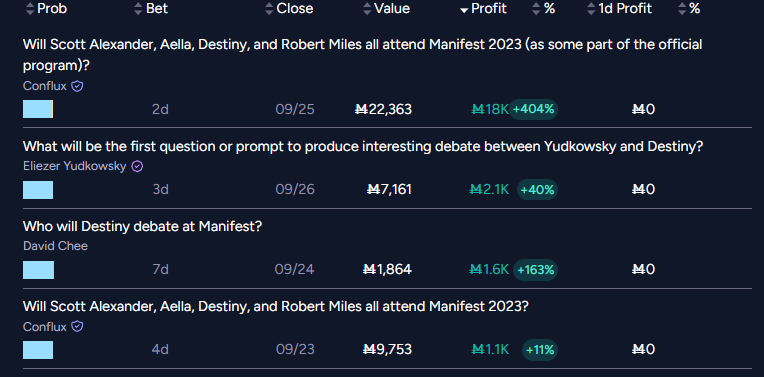Click the sort arrows beside 1d Profit
The width and height of the screenshot is (764, 377).
591,9
